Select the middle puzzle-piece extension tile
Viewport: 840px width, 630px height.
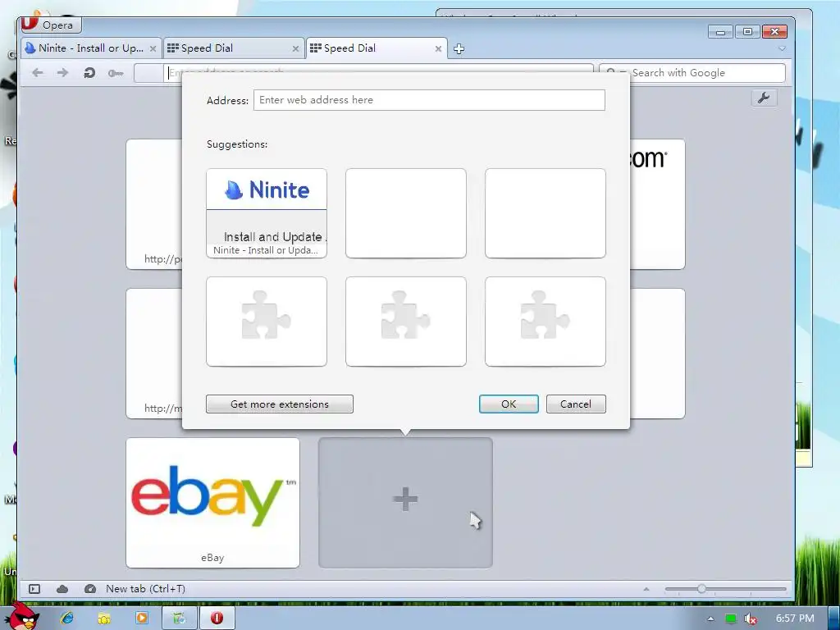coord(405,322)
